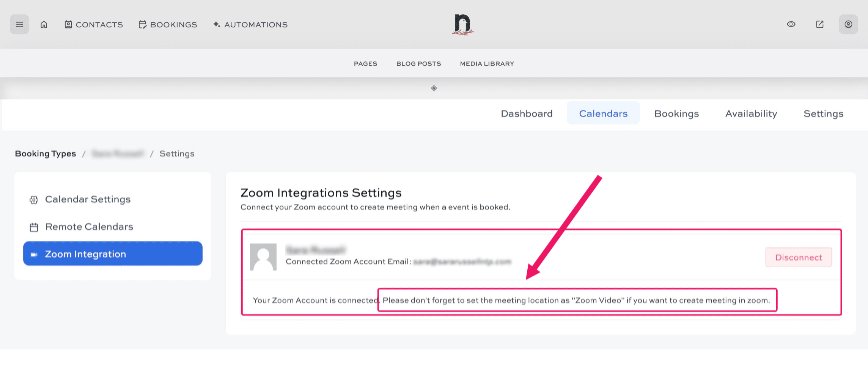Click the Booking Types breadcrumb link
Viewport: 868px width, 388px height.
click(46, 154)
